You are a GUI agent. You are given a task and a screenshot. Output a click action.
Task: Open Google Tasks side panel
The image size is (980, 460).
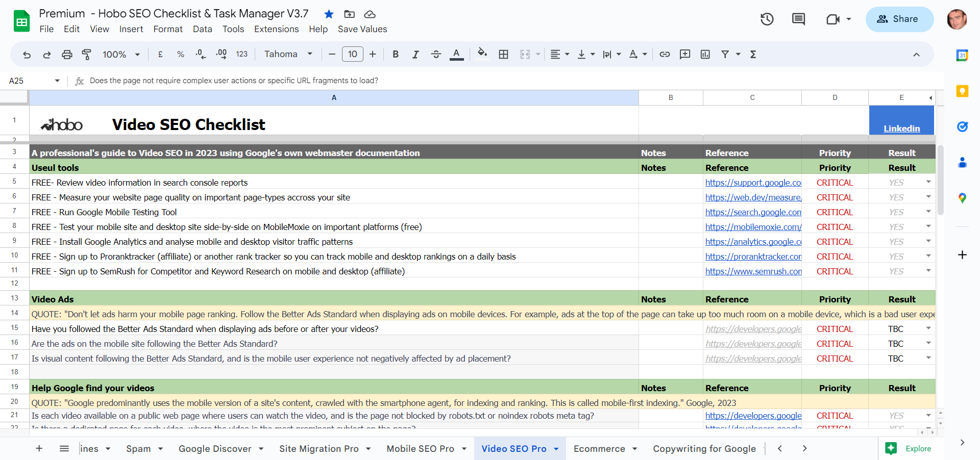[x=962, y=126]
